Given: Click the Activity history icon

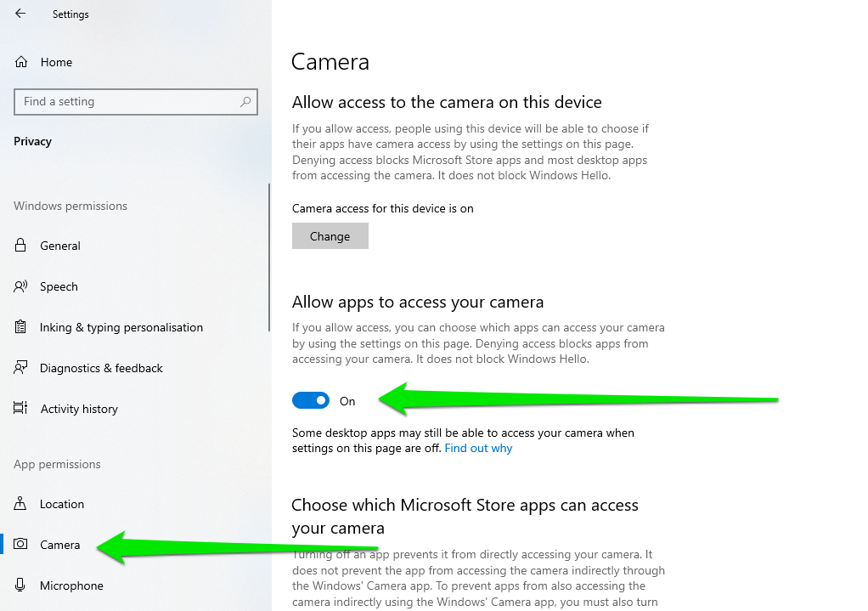Looking at the screenshot, I should (20, 408).
